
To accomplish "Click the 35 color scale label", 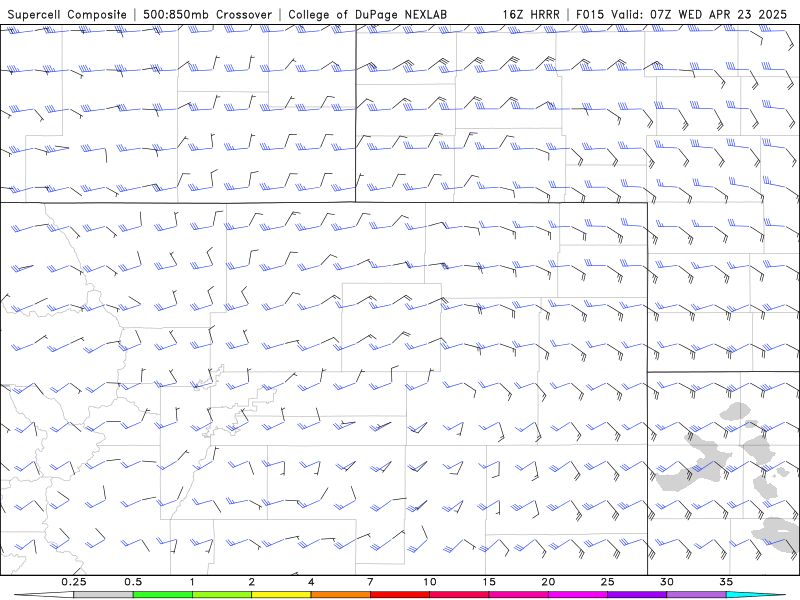I will pos(726,582).
